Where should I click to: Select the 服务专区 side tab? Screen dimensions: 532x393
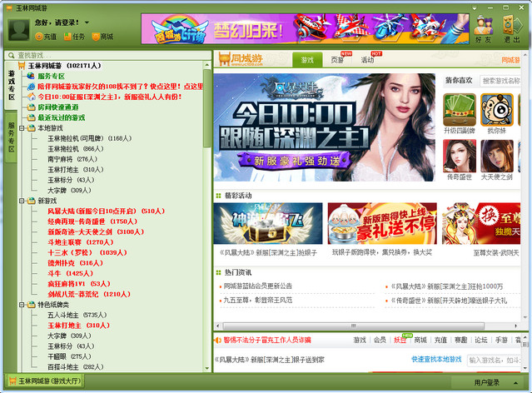tap(11, 137)
